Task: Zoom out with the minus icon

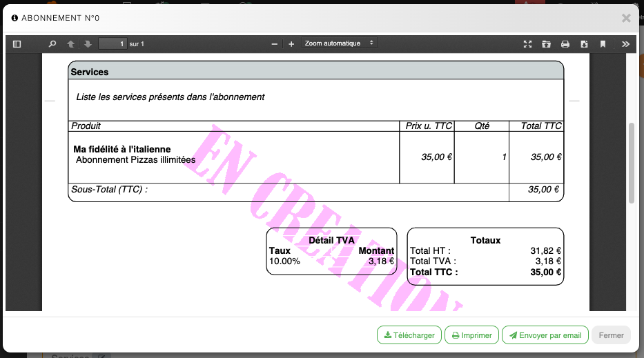Action: pyautogui.click(x=275, y=44)
